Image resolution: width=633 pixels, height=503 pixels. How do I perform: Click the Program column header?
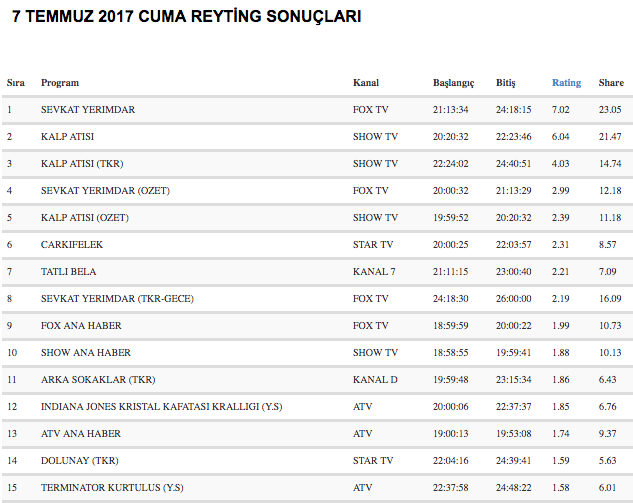60,83
